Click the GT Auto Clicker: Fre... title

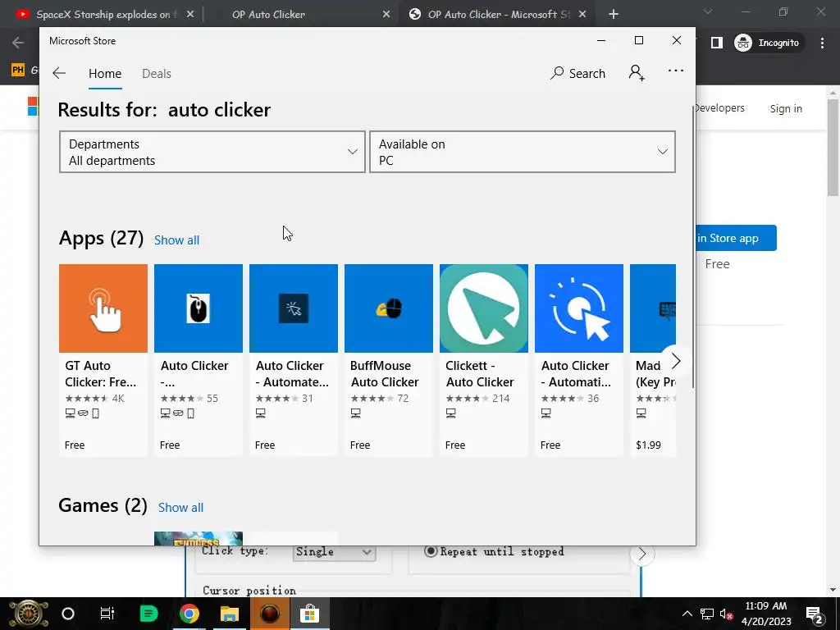point(101,374)
